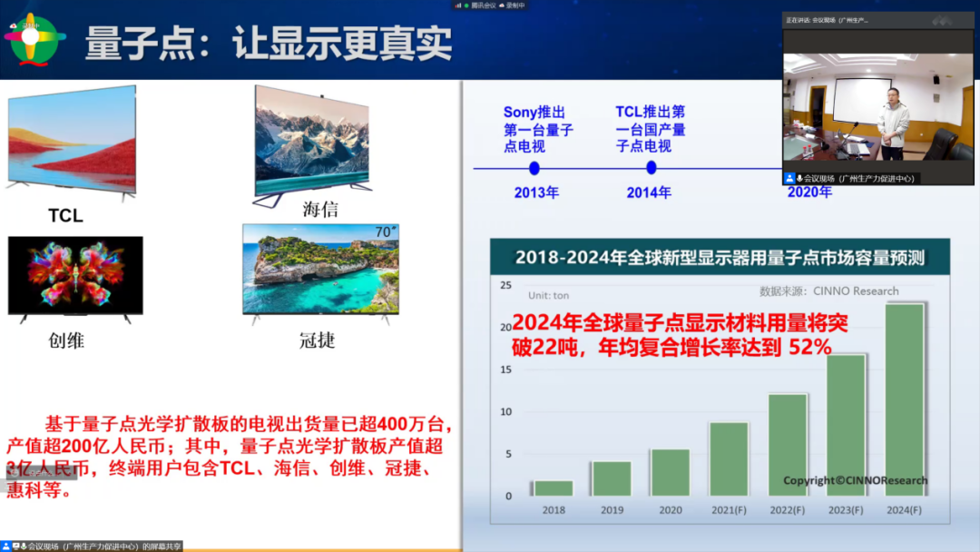Click the 2021(F) axis label
Screen dimensions: 980x552
[729, 510]
